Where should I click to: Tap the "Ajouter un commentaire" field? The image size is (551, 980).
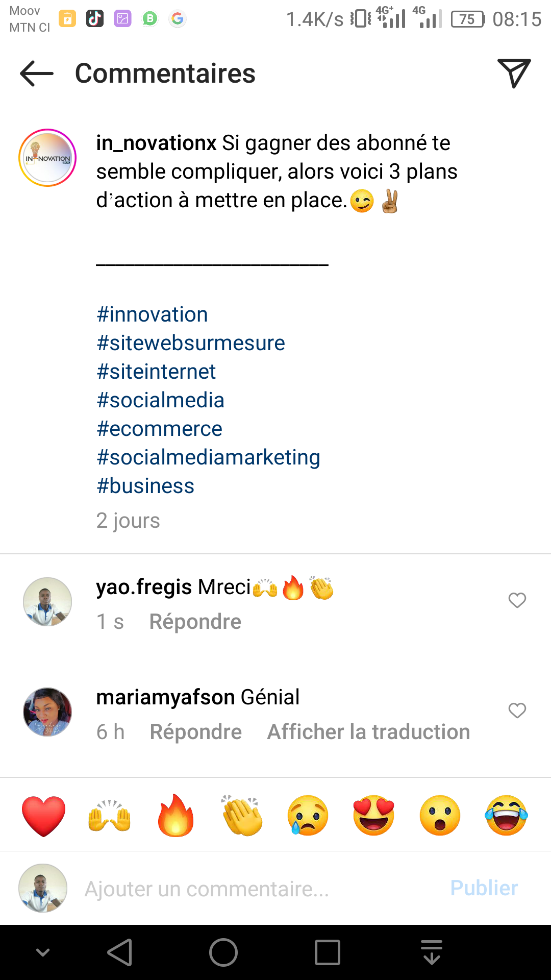pyautogui.click(x=255, y=889)
